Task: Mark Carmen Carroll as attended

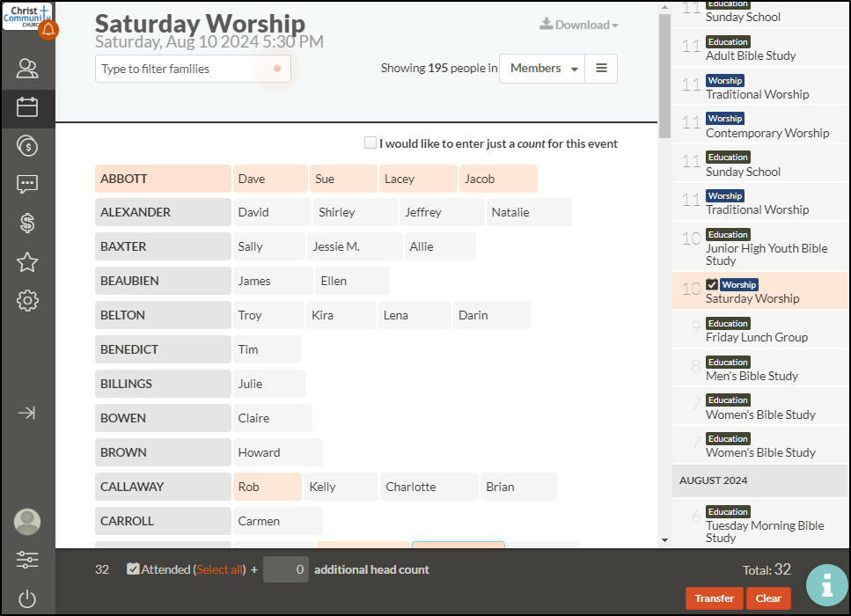Action: click(x=277, y=521)
